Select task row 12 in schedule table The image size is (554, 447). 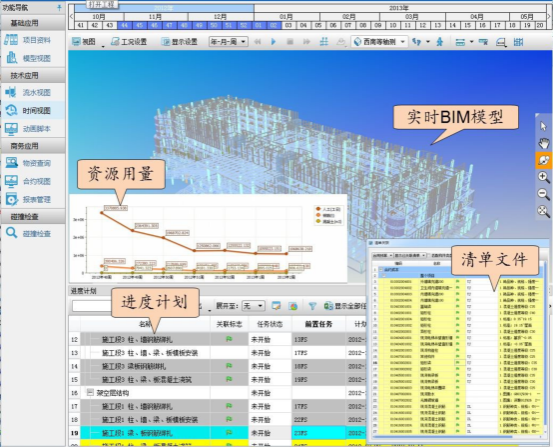point(218,340)
